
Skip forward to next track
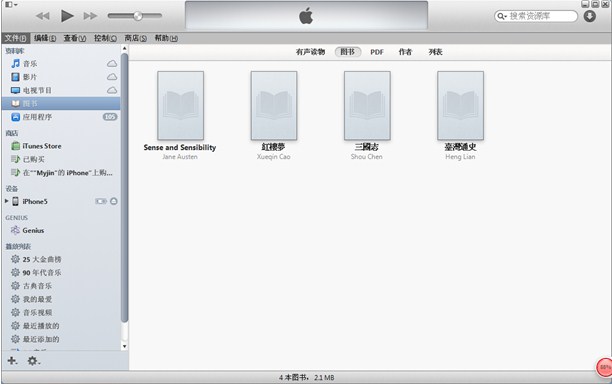(x=90, y=16)
